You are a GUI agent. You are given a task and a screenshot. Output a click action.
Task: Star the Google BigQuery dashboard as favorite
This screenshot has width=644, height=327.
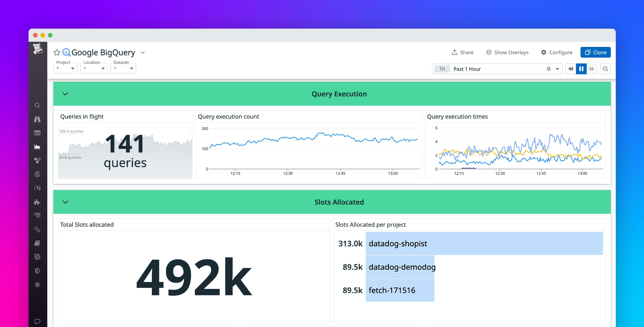pyautogui.click(x=57, y=52)
